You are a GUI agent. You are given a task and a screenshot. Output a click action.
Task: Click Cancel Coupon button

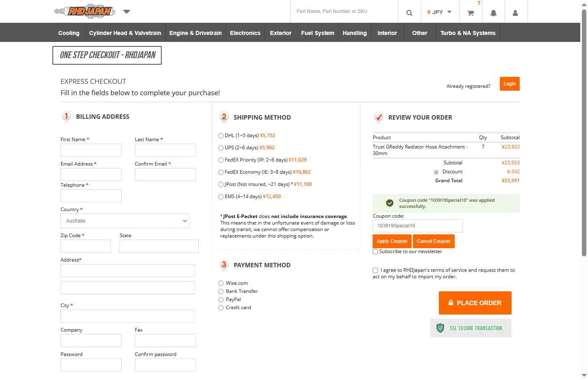pos(434,241)
